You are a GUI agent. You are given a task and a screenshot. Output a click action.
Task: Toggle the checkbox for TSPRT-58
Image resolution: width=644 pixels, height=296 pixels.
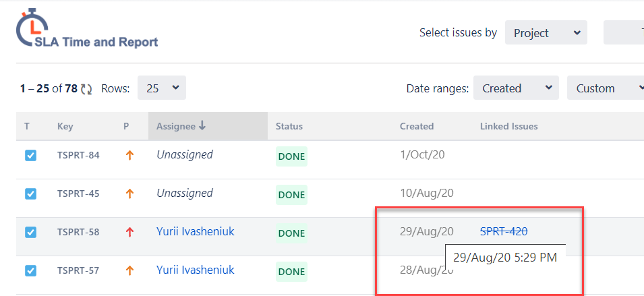click(x=30, y=233)
